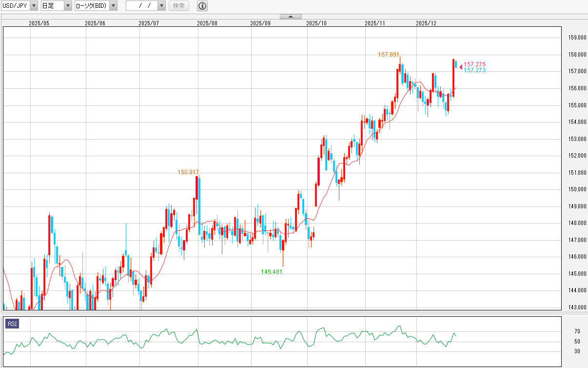Select the 150.917 peak price label
The width and height of the screenshot is (588, 368).
tap(188, 172)
